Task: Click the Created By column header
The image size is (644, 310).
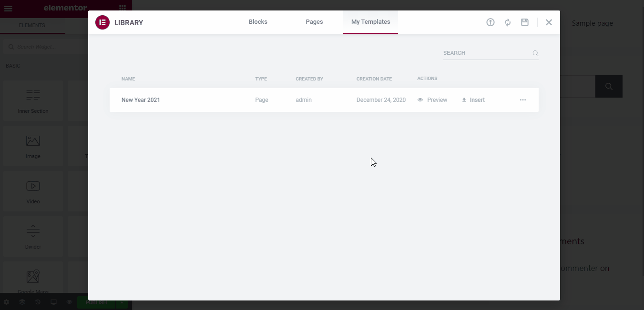Action: (309, 79)
